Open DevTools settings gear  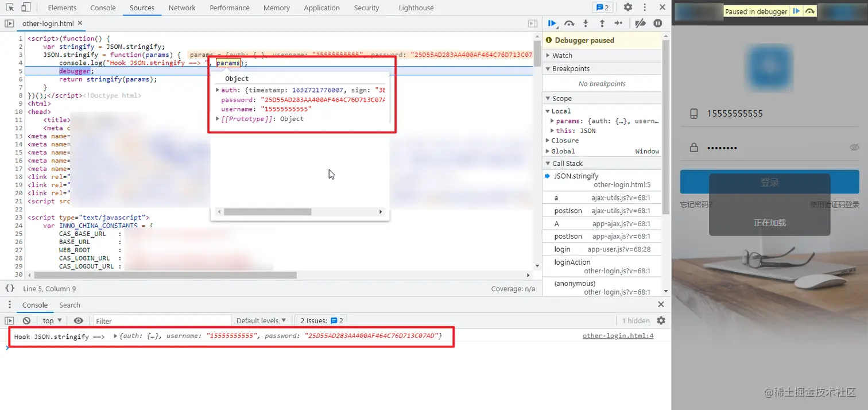pyautogui.click(x=628, y=7)
